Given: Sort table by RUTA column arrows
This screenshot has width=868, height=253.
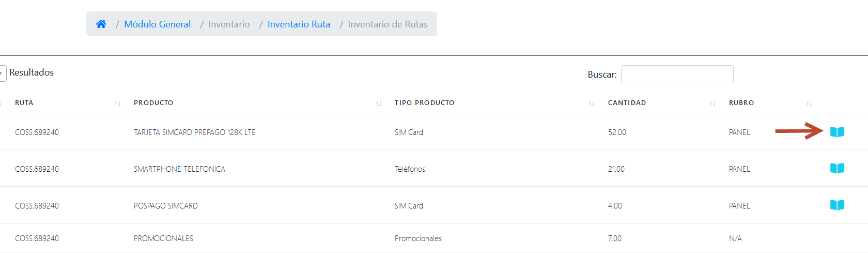Looking at the screenshot, I should (118, 103).
